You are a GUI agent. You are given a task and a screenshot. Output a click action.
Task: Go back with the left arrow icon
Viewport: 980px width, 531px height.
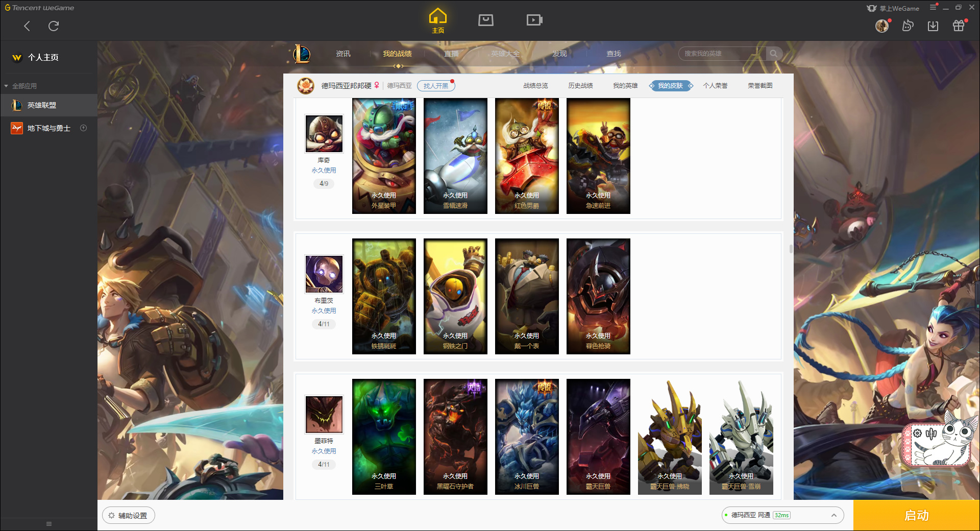coord(27,26)
